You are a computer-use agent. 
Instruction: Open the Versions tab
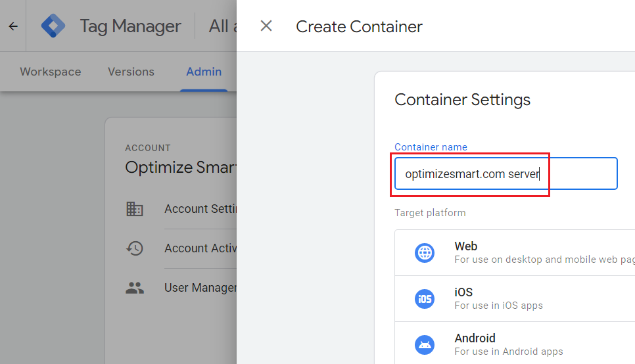[x=131, y=72]
